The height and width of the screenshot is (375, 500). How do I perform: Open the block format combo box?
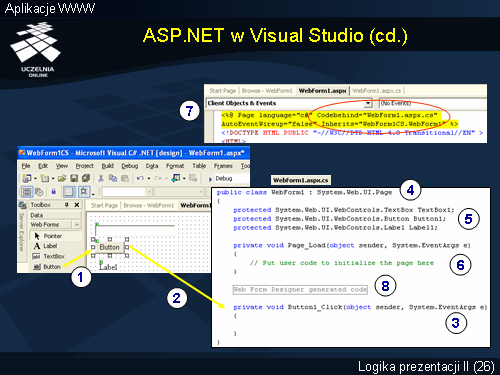[x=127, y=192]
